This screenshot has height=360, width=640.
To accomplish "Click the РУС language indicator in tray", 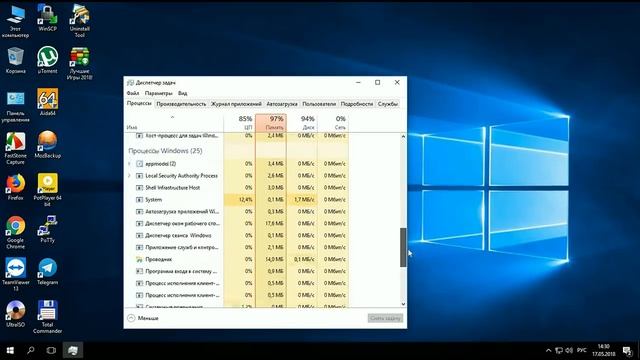I will coord(582,350).
